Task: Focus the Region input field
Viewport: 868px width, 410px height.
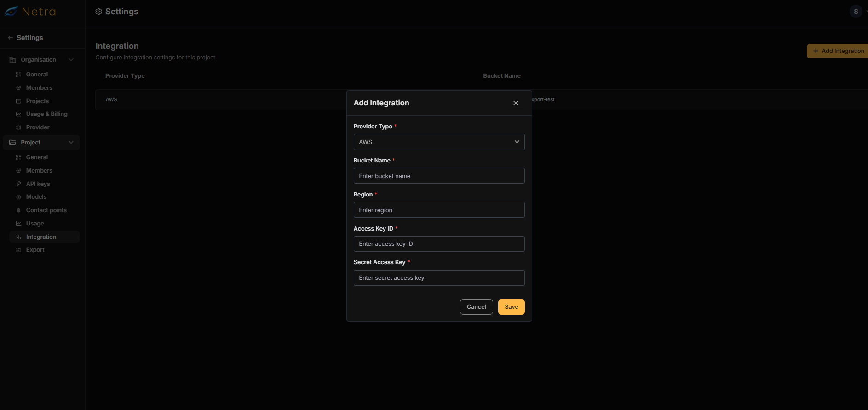Action: point(439,210)
